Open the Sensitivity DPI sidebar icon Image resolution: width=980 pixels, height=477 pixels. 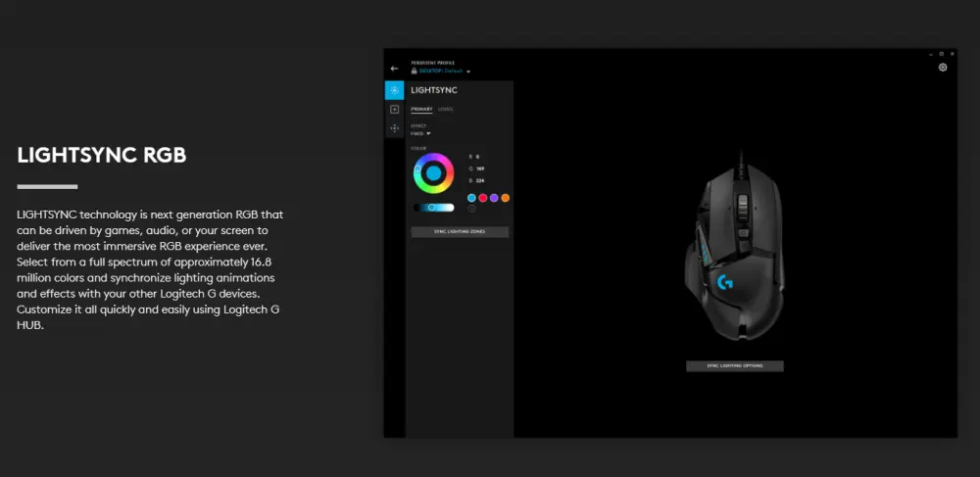[x=394, y=128]
